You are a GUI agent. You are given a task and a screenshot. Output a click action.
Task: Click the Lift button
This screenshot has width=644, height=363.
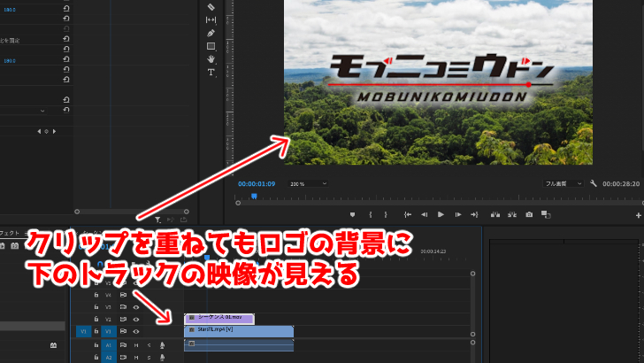click(495, 214)
